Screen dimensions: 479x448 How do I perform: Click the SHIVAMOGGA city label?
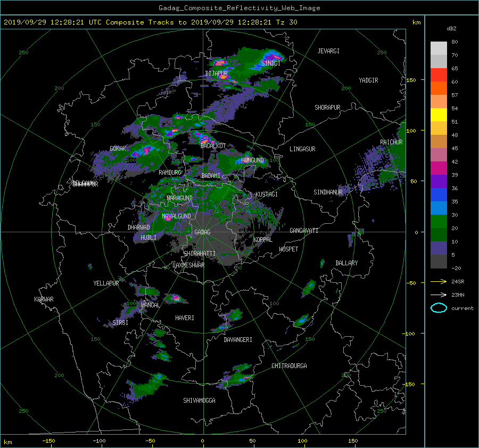point(199,401)
